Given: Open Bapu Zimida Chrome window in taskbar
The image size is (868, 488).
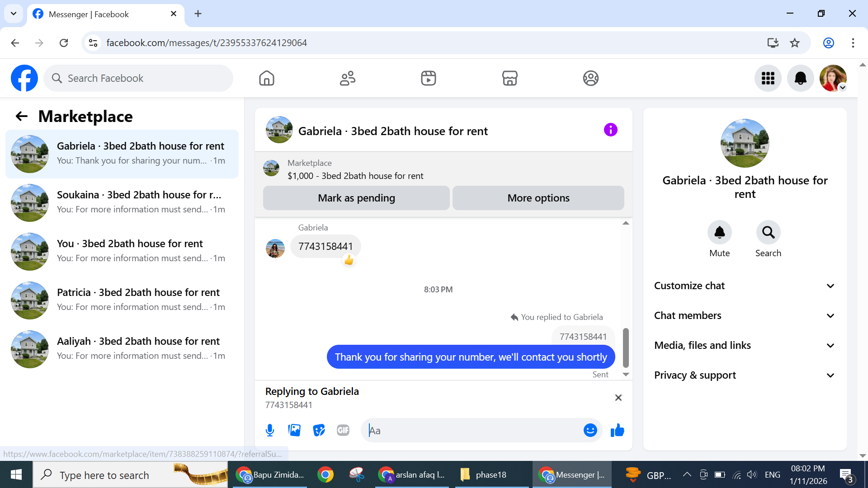Looking at the screenshot, I should click(270, 474).
